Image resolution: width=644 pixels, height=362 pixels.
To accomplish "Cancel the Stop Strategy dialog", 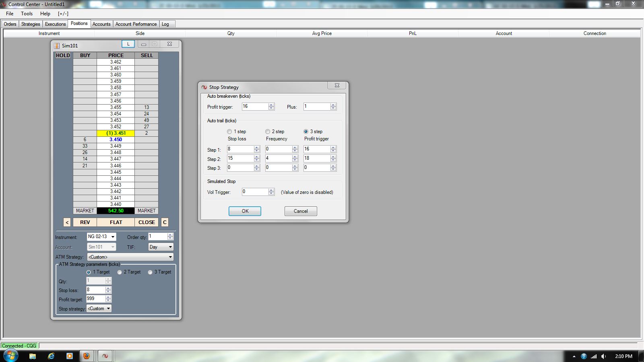I will (x=301, y=211).
